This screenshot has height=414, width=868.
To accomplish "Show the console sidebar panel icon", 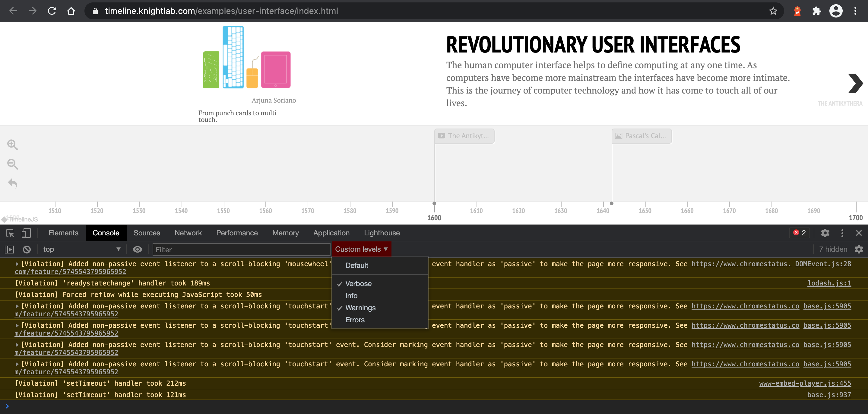I will tap(9, 250).
